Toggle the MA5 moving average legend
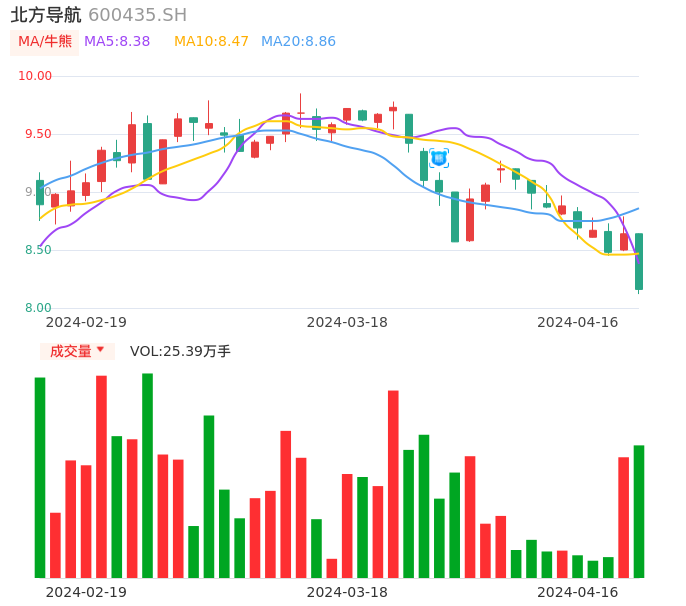686x606 pixels. click(x=117, y=42)
